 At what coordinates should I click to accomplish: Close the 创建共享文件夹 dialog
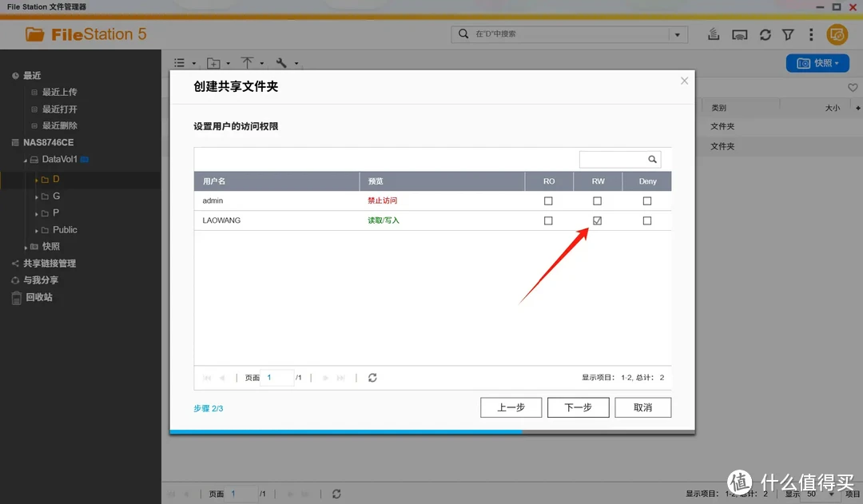pos(684,81)
